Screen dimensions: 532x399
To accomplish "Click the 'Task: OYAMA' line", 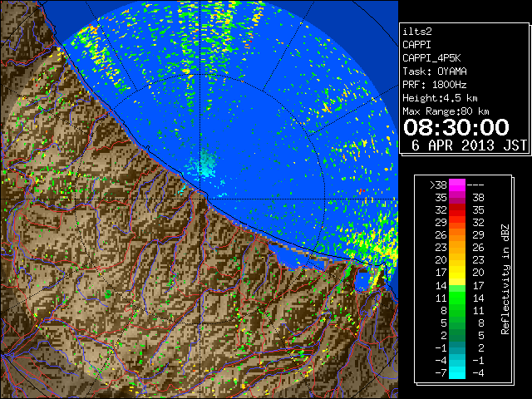I will coord(435,71).
